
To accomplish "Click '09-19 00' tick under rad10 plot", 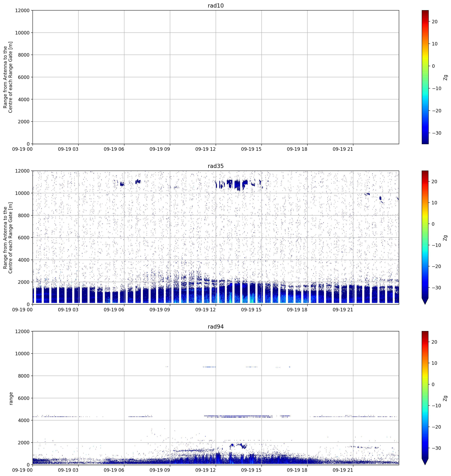I will (x=22, y=149).
